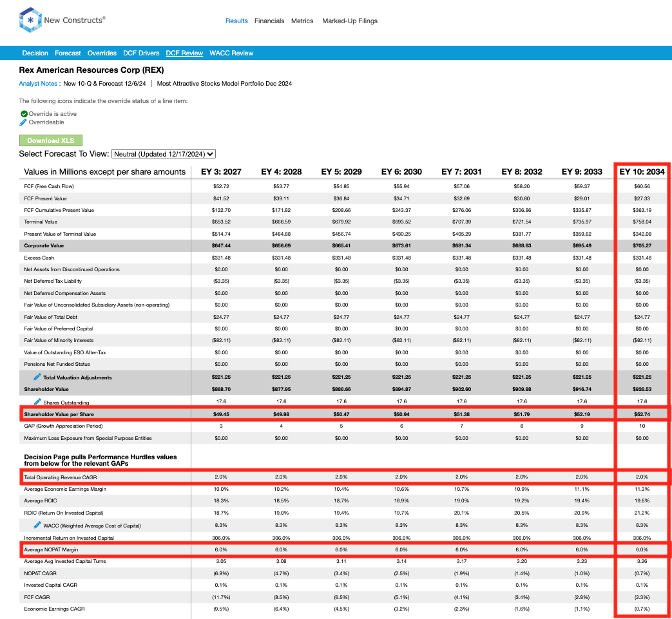Click the Average ROIC row label

click(x=41, y=500)
